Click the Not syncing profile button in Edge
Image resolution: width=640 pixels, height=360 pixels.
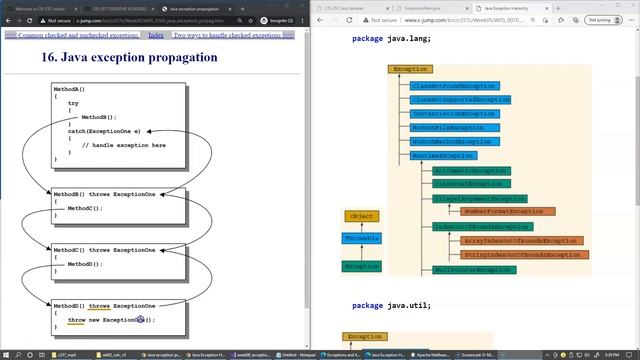point(604,20)
